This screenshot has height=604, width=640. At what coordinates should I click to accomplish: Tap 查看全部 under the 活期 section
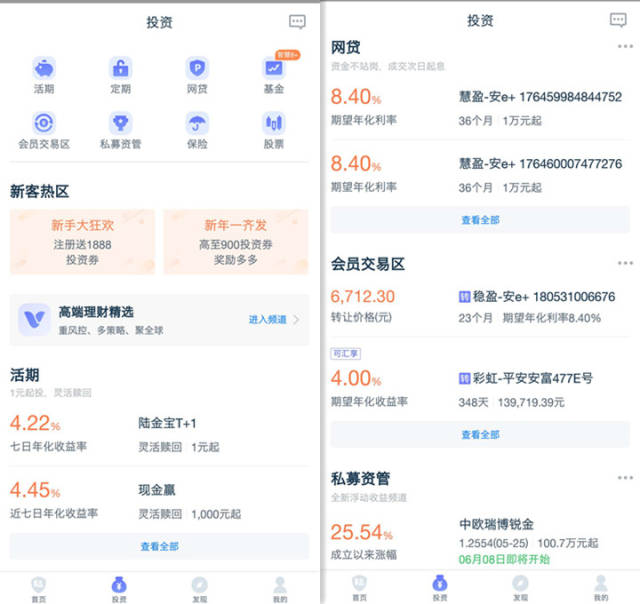pyautogui.click(x=159, y=546)
